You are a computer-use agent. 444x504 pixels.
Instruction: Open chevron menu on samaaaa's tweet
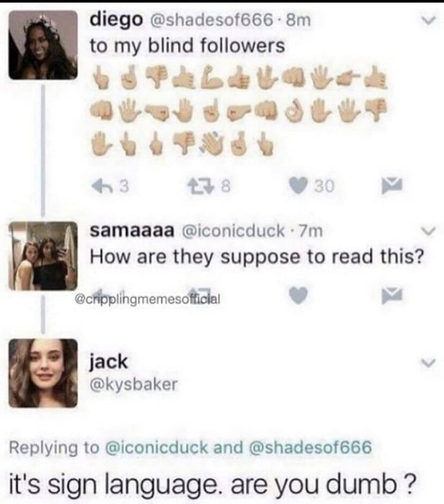[428, 231]
